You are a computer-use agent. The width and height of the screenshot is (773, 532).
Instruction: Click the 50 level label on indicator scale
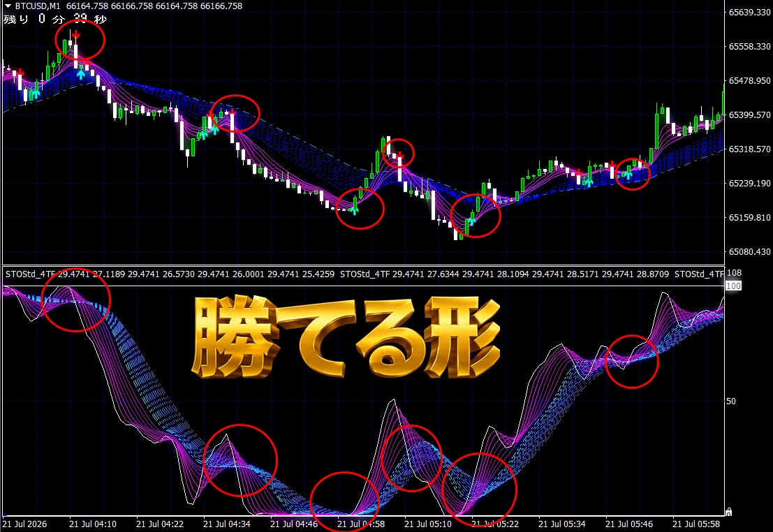[730, 401]
